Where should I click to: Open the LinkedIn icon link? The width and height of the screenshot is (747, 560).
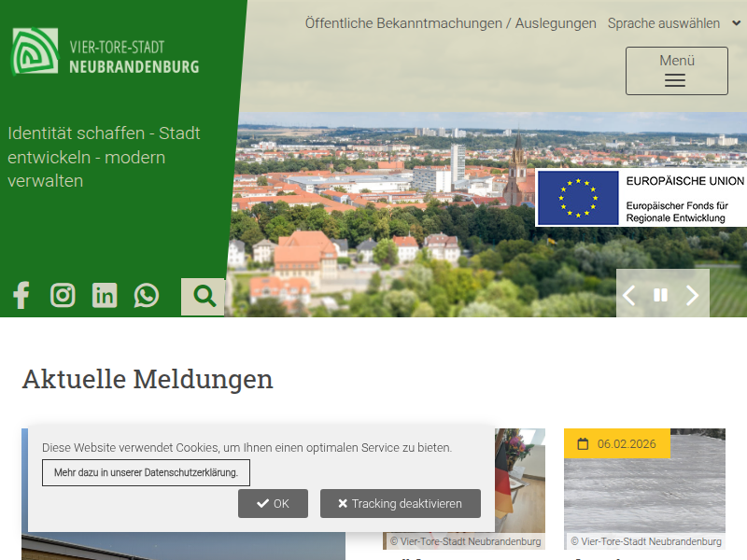click(105, 296)
